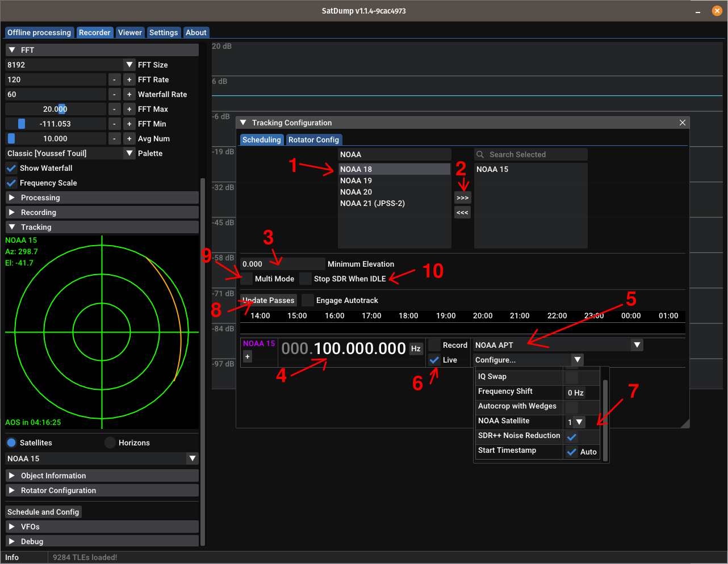The image size is (728, 564).
Task: Select NOAA 19 in satellite list
Action: 394,180
